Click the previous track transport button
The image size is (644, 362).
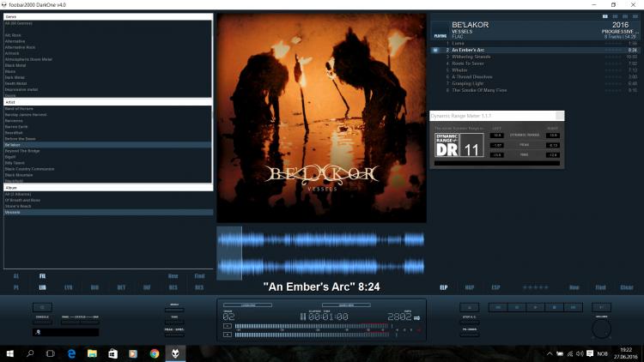click(498, 307)
